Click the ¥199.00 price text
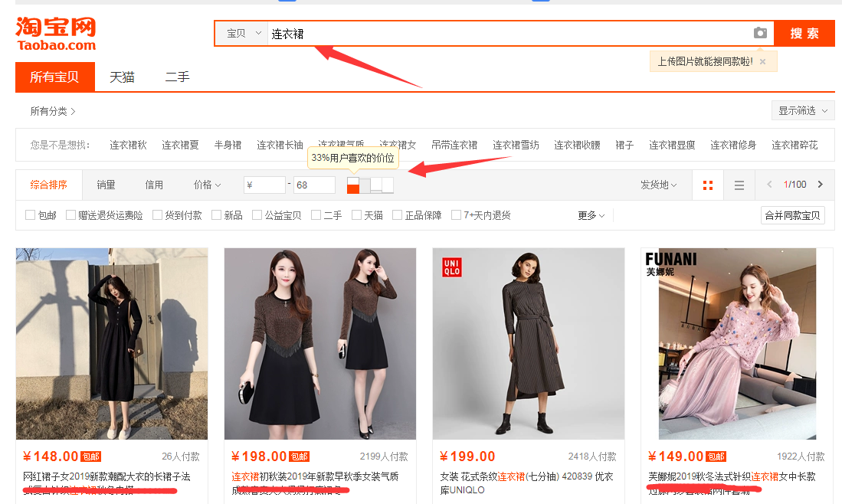Screen dimensions: 842x504 click(x=467, y=457)
